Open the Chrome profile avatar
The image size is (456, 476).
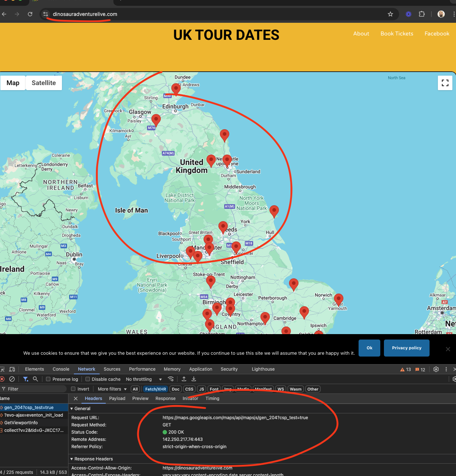[441, 14]
